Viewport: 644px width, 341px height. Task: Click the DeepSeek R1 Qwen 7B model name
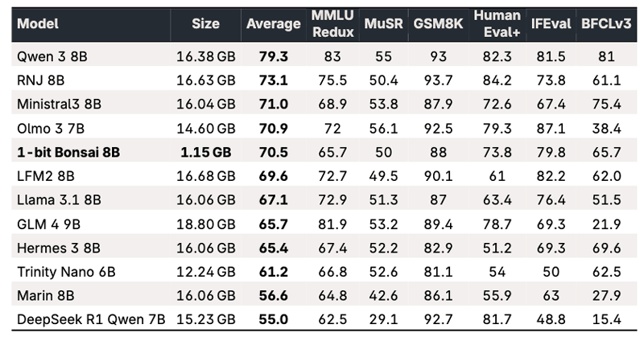pos(91,319)
